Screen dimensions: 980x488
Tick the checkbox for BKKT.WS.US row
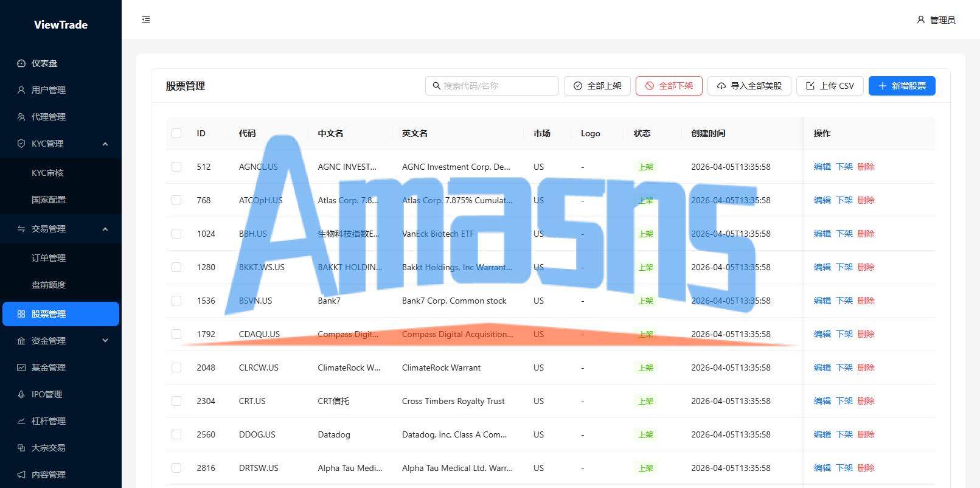coord(176,267)
